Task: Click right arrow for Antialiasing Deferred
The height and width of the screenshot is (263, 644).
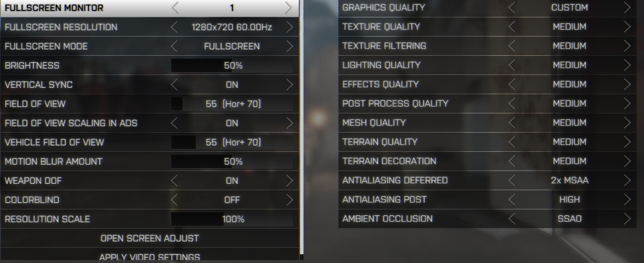Action: (627, 180)
